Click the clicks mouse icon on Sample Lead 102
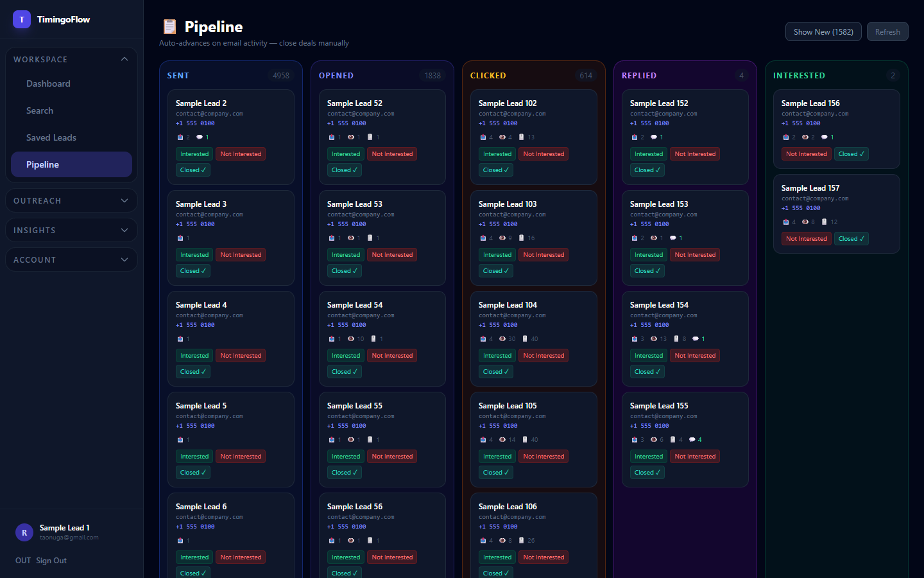 (521, 137)
